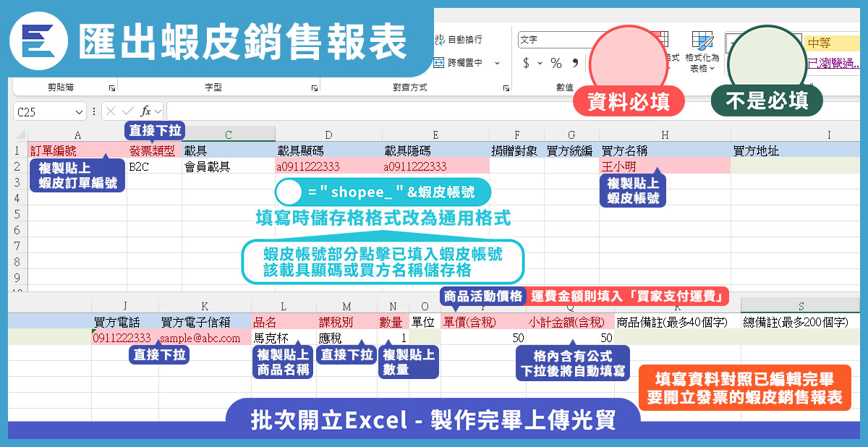Click the Merge & Center (跨欄置中) icon
The width and height of the screenshot is (868, 447).
coord(439,63)
